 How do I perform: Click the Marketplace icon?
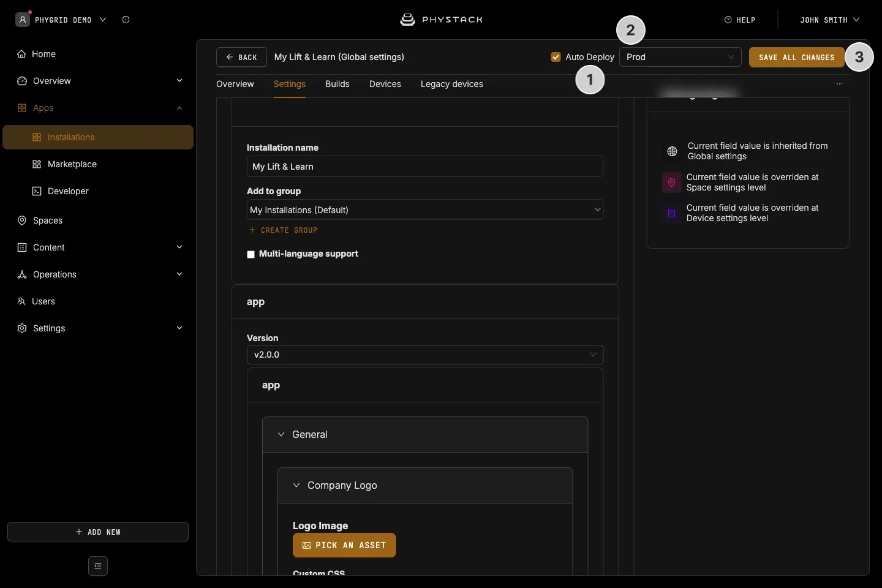click(x=37, y=164)
